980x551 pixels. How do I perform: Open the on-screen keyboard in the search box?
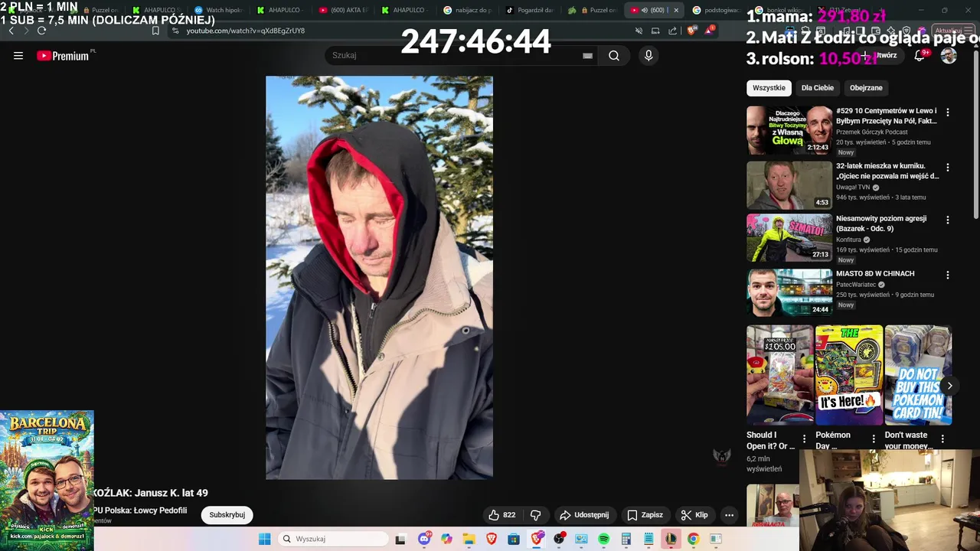pyautogui.click(x=587, y=55)
